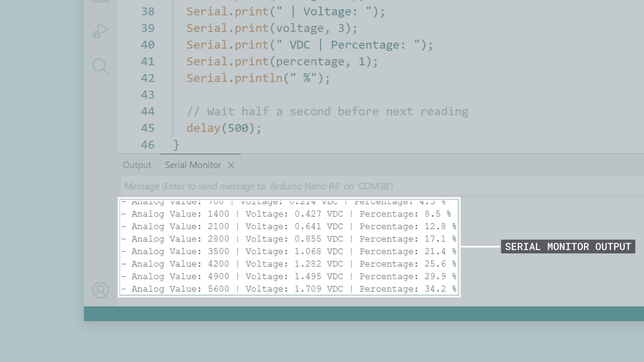Select output row with Analog Value 3500

tap(289, 251)
